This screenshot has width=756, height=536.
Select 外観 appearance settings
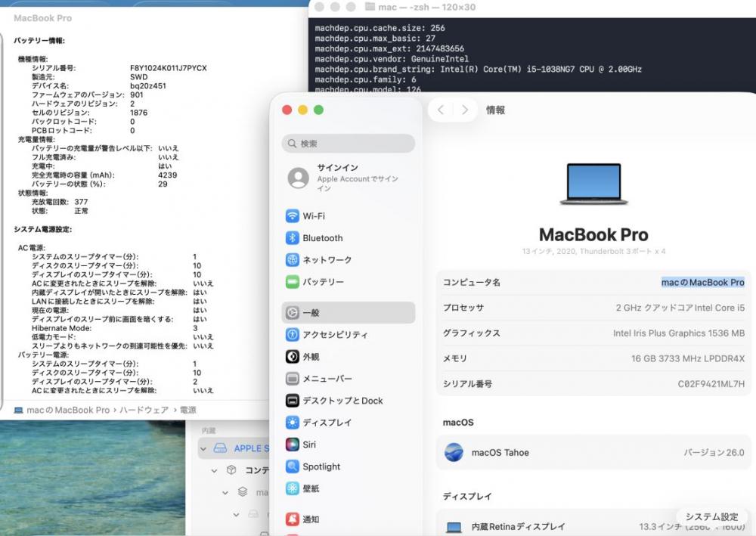[x=311, y=357]
